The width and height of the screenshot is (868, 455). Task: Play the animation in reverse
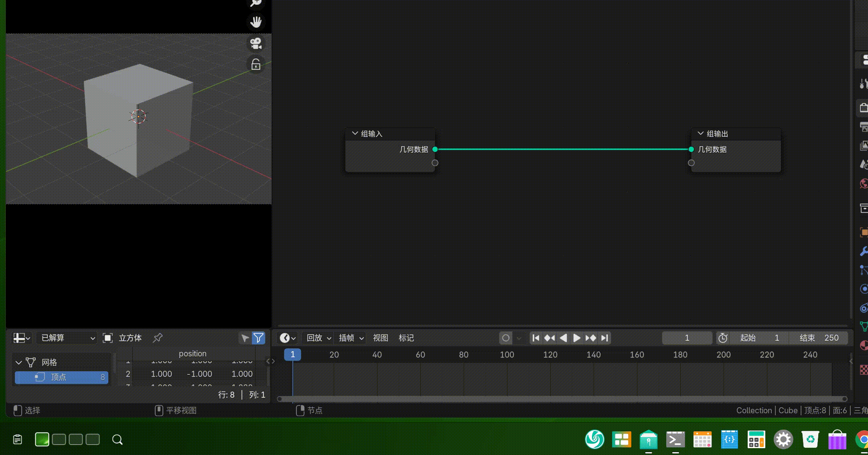click(x=563, y=338)
